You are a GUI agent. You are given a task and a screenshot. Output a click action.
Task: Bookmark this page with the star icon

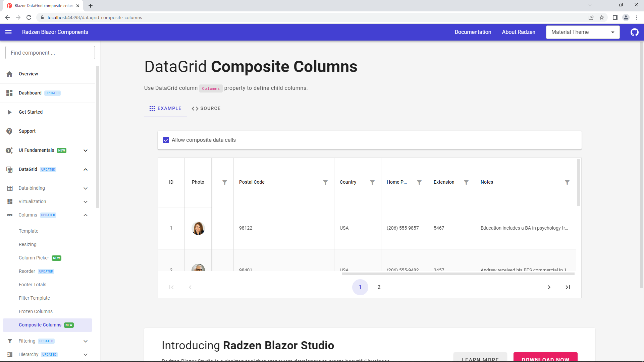point(602,17)
